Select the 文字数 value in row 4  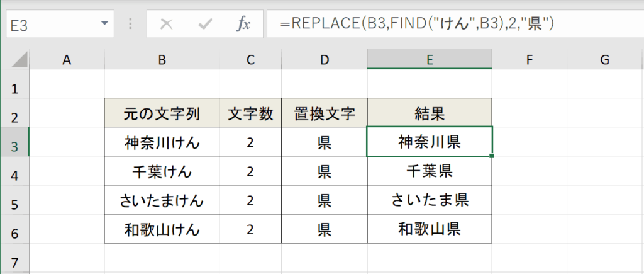250,171
